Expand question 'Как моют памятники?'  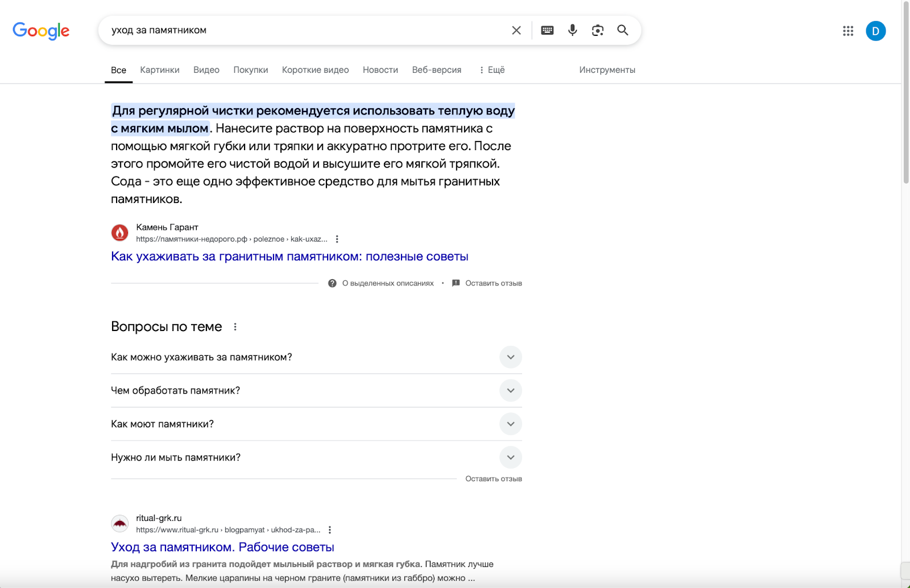click(x=510, y=424)
